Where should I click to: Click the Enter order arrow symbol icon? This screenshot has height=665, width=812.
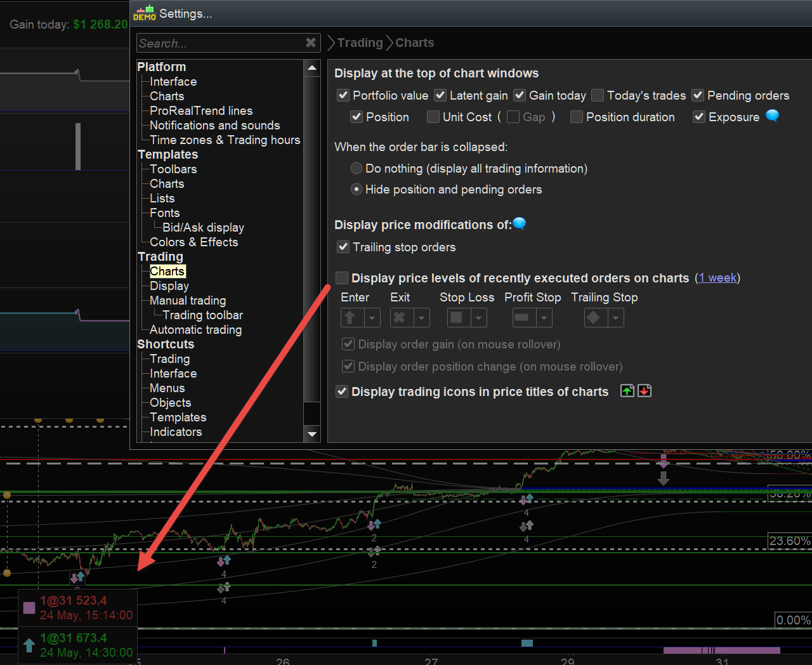(350, 317)
